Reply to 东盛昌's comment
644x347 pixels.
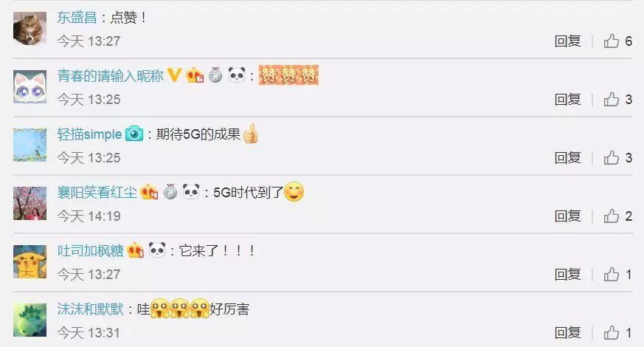click(x=567, y=41)
